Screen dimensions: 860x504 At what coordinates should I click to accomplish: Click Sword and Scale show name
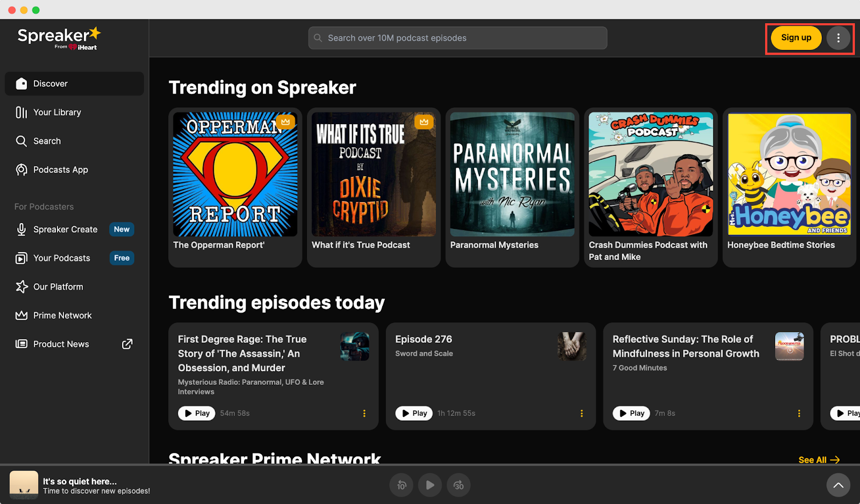tap(424, 354)
